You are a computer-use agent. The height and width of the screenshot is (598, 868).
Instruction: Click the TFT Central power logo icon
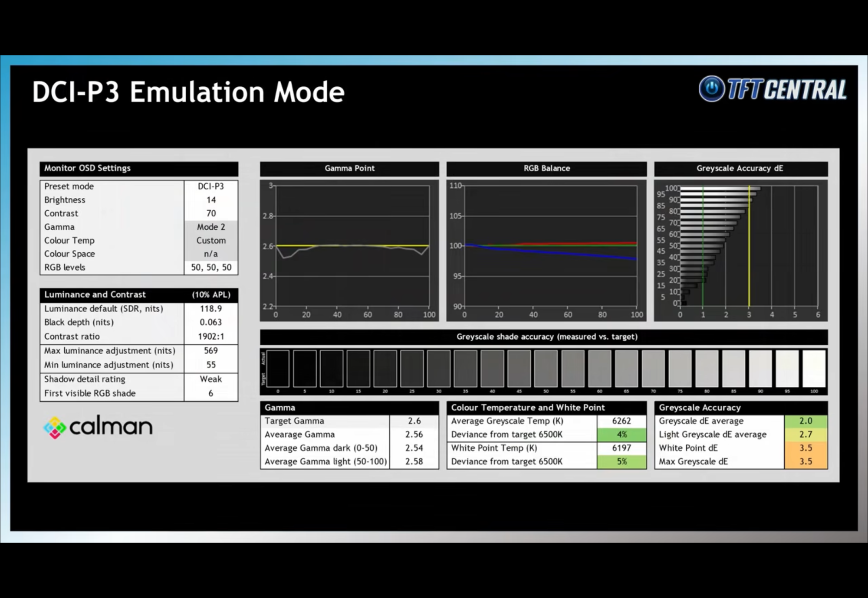click(x=711, y=88)
